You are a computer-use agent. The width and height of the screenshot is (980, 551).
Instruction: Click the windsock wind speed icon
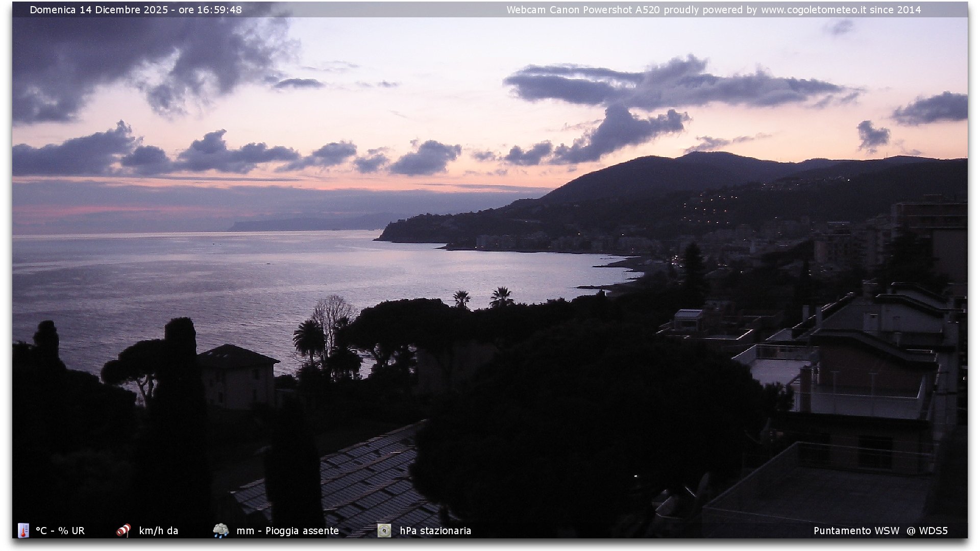(123, 531)
